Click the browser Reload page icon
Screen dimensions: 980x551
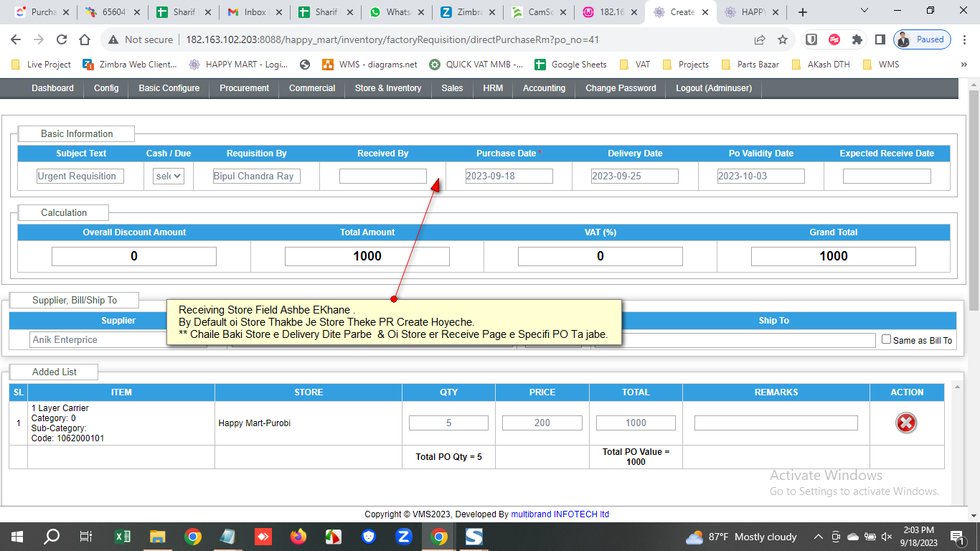pyautogui.click(x=62, y=40)
